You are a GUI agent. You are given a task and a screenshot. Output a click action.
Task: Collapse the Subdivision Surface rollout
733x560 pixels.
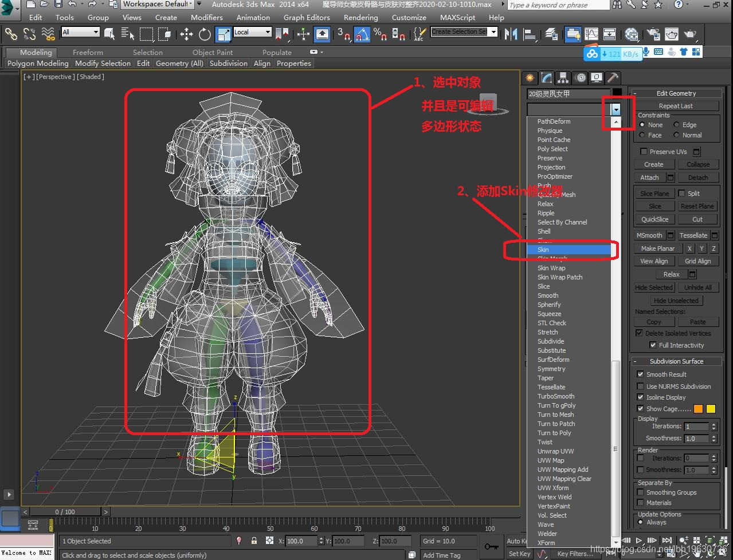[676, 361]
